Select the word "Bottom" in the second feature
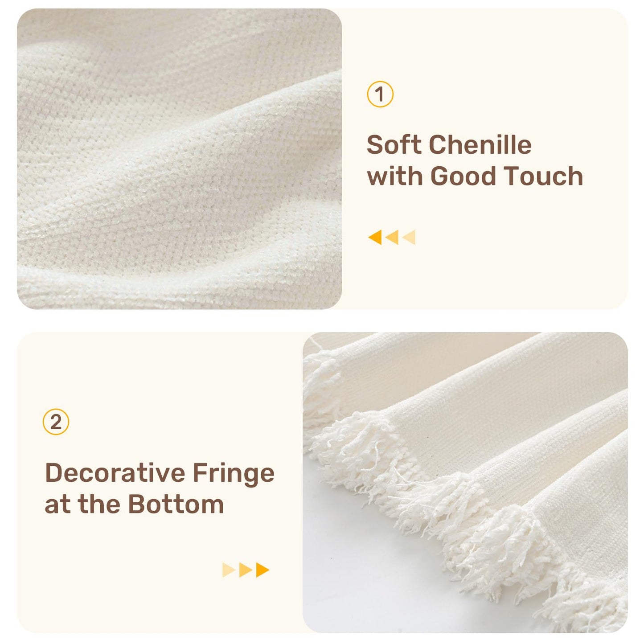Image resolution: width=644 pixels, height=644 pixels. pyautogui.click(x=176, y=505)
